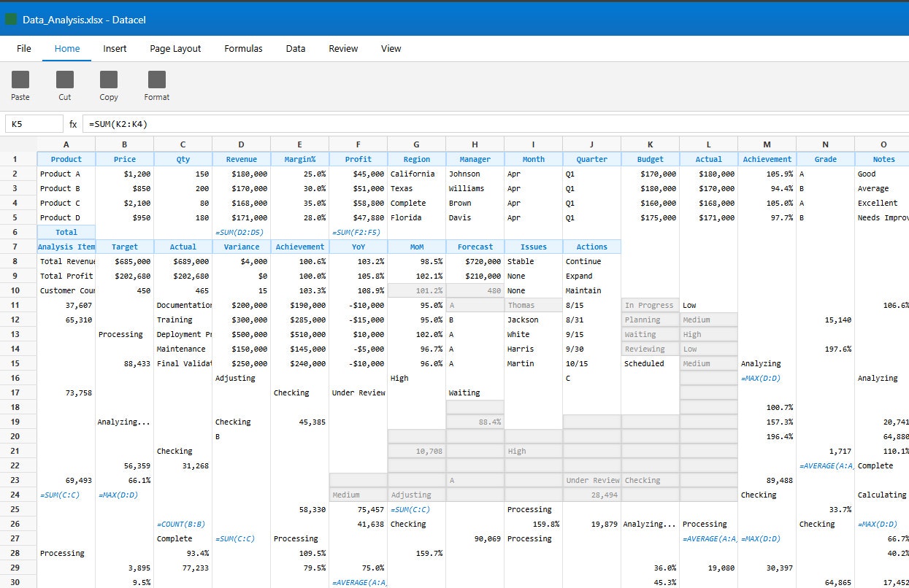
Task: Select row 6 header
Action: [x=18, y=232]
